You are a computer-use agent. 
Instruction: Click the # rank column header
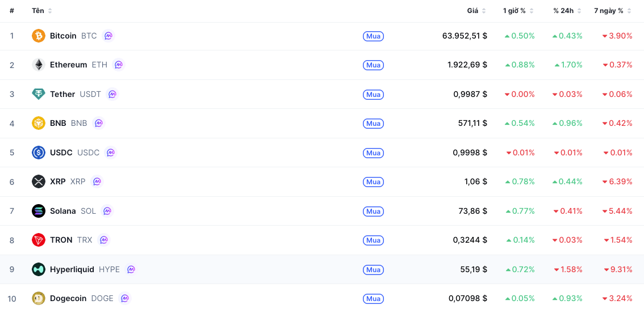(x=12, y=11)
